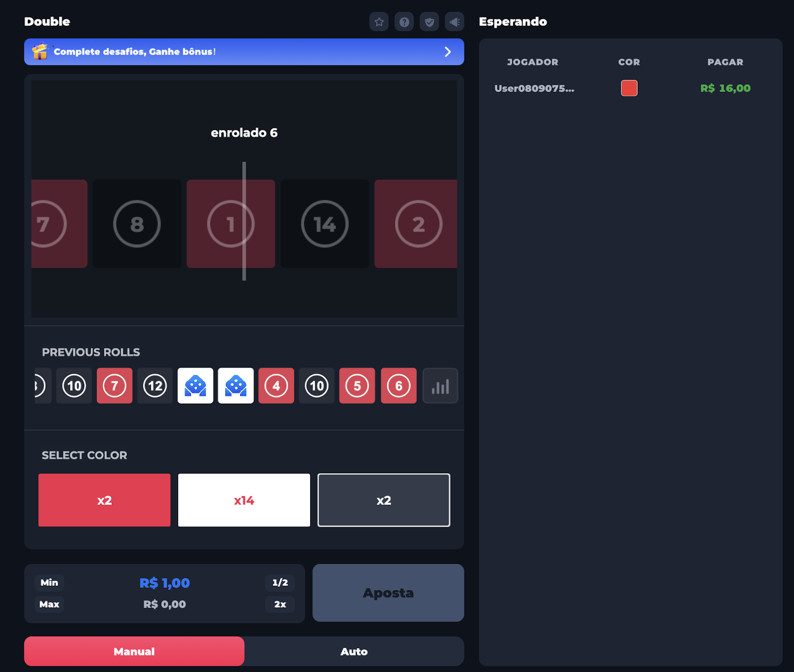
Task: Set bet to Max
Action: click(49, 605)
